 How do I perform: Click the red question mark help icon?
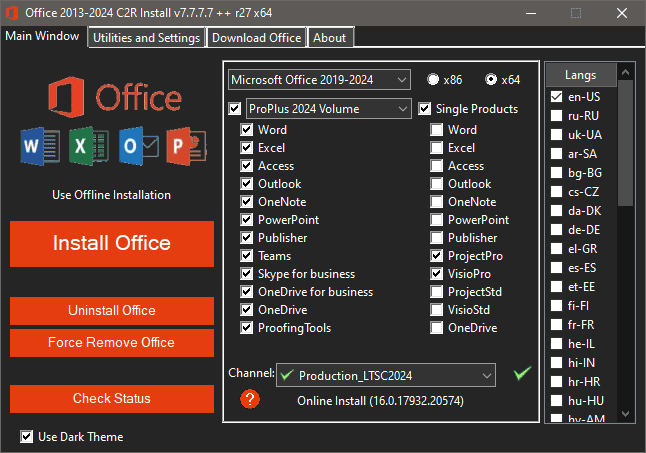pyautogui.click(x=251, y=399)
